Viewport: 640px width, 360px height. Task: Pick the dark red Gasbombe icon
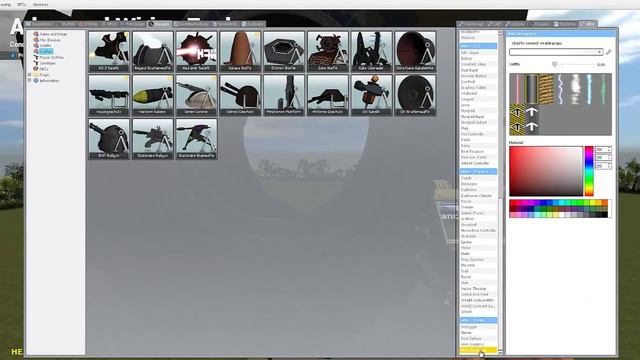coord(415,51)
